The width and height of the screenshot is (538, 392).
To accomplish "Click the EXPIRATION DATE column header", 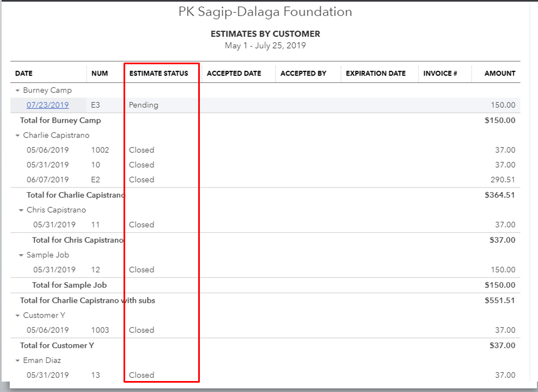I will (x=376, y=74).
